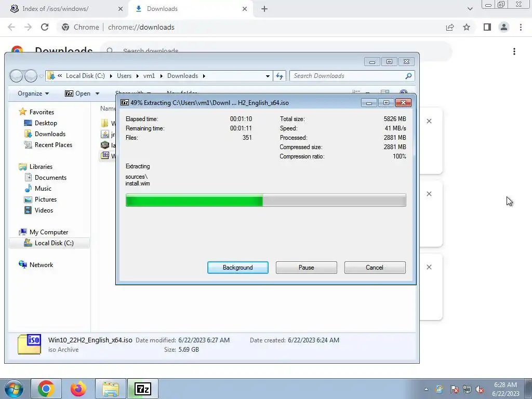Click the Chrome share page icon
This screenshot has width=532, height=399.
coord(450,27)
